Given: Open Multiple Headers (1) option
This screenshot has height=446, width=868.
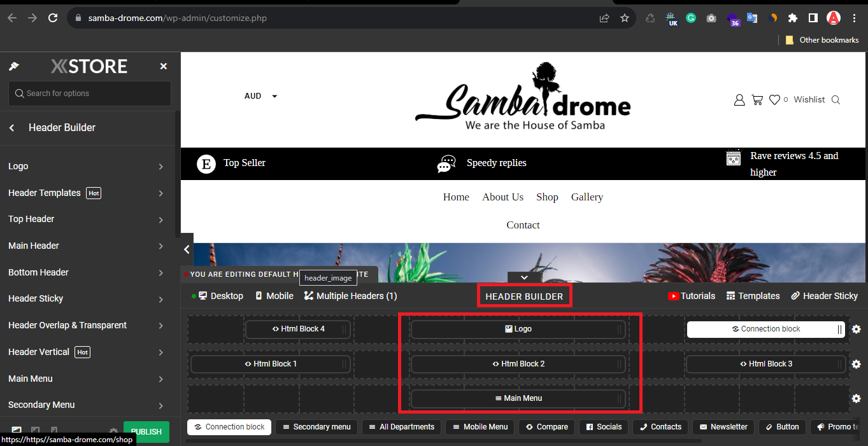Looking at the screenshot, I should 351,296.
